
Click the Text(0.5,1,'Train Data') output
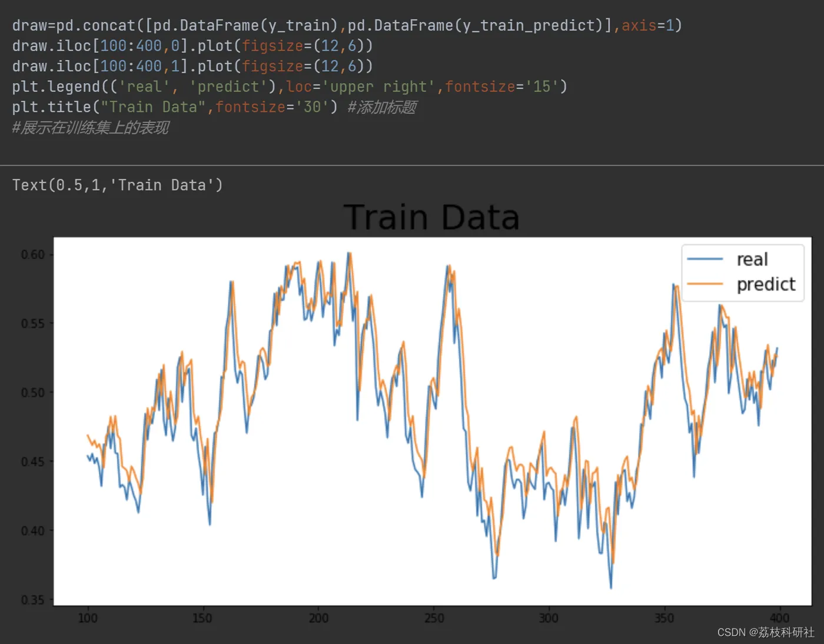[x=118, y=185]
